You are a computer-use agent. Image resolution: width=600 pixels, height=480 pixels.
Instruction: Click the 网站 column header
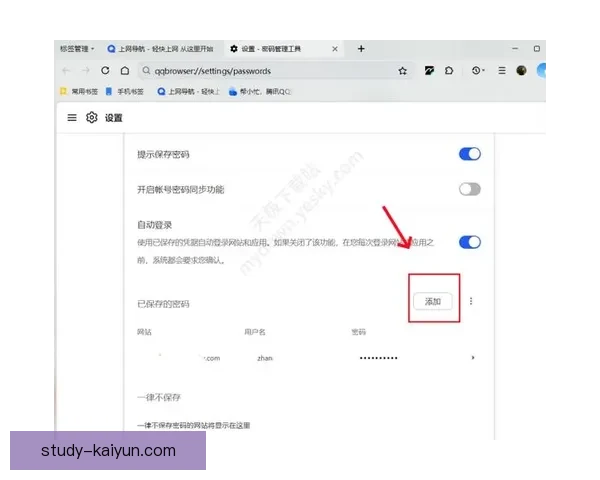144,332
